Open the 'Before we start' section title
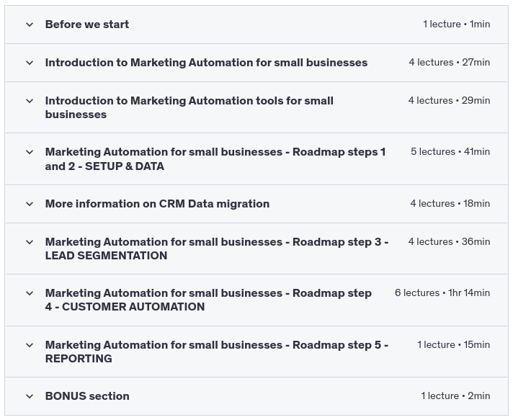The image size is (513, 420). tap(87, 24)
